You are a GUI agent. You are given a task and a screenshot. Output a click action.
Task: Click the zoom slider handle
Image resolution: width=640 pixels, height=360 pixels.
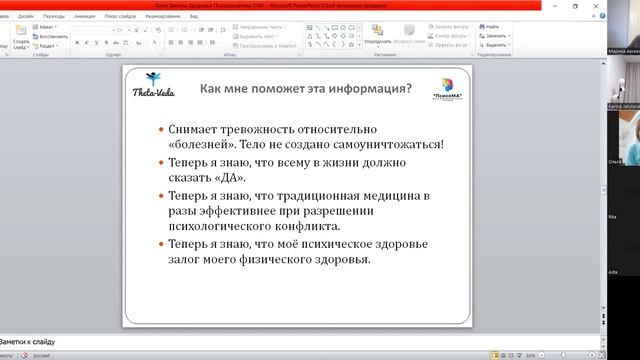(563, 356)
